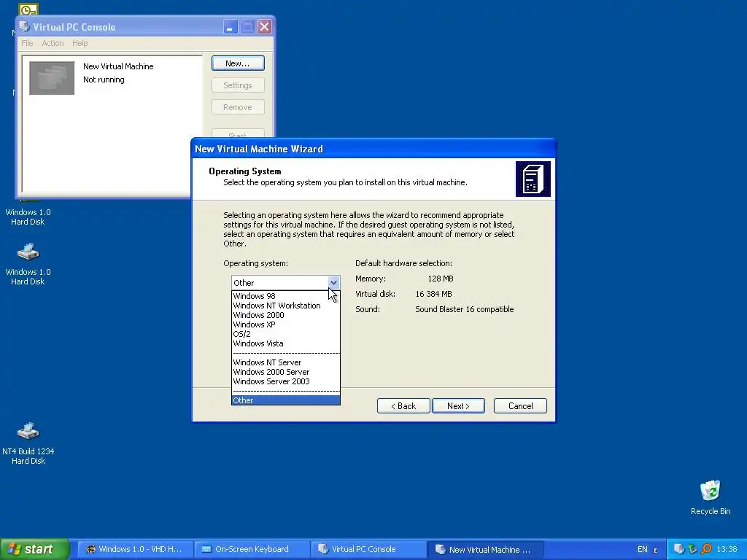Choose OS/2 from the operating system list
This screenshot has height=560, width=747.
[285, 334]
